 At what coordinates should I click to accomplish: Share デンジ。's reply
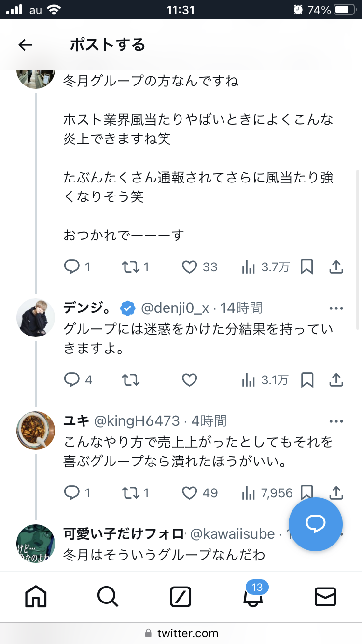[x=336, y=380]
